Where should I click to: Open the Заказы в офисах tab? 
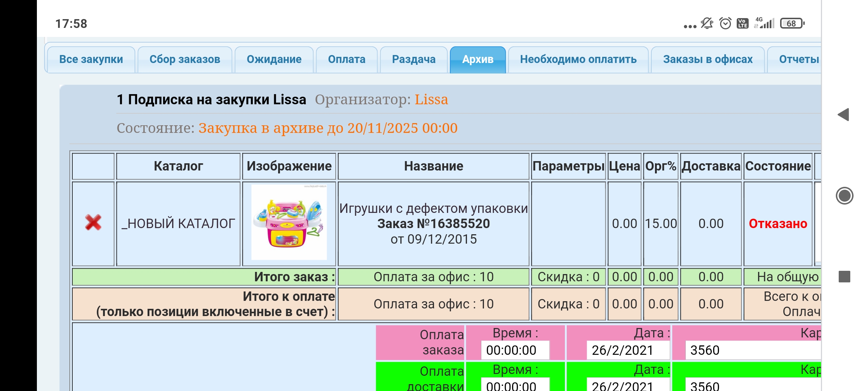707,59
